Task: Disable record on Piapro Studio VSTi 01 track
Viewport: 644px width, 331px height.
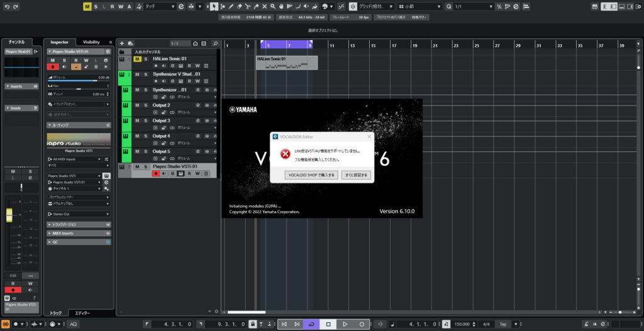Action: click(x=155, y=173)
